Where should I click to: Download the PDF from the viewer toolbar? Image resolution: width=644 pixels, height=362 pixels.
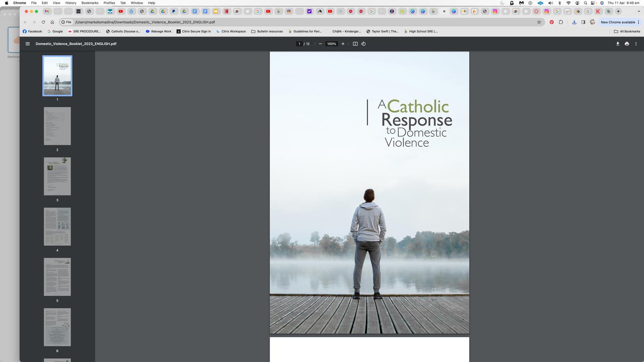click(618, 44)
